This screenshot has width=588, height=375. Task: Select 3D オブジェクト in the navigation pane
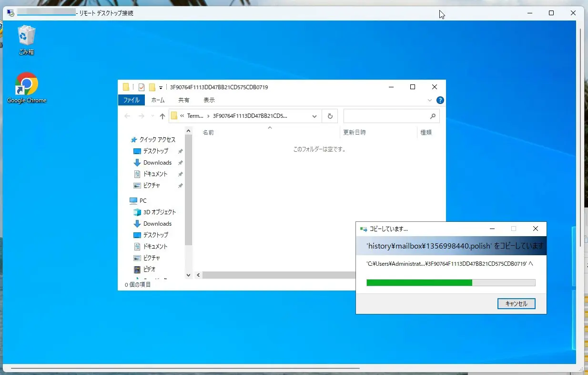pos(159,212)
